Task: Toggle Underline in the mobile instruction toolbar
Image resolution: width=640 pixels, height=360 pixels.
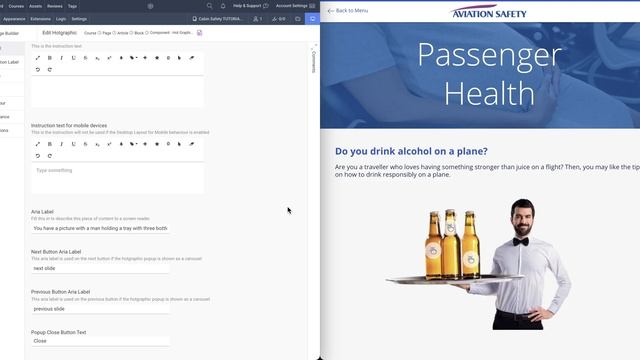Action: pos(73,144)
